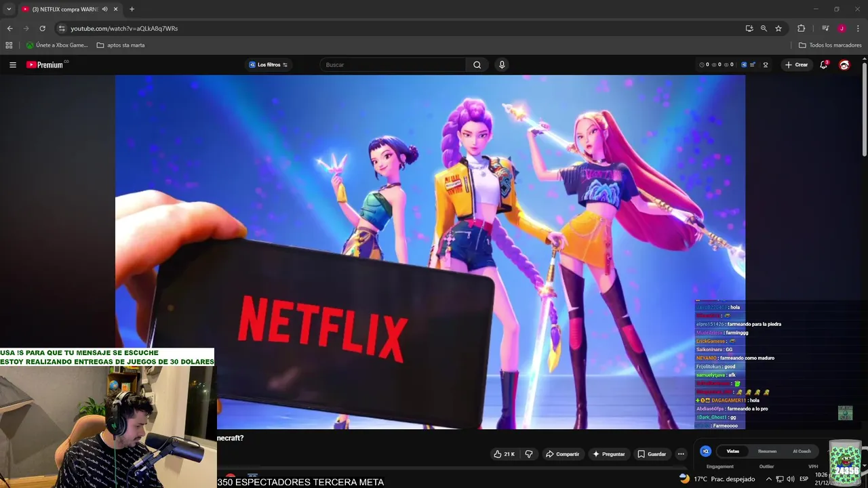This screenshot has width=868, height=488.
Task: Switch to the AI Coach tab
Action: pos(802,451)
